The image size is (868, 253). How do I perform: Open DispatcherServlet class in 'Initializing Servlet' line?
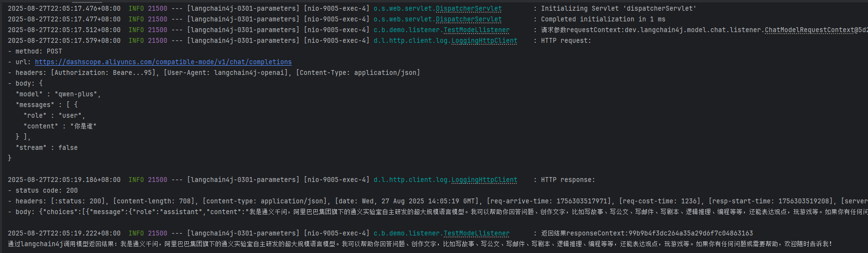coord(469,8)
